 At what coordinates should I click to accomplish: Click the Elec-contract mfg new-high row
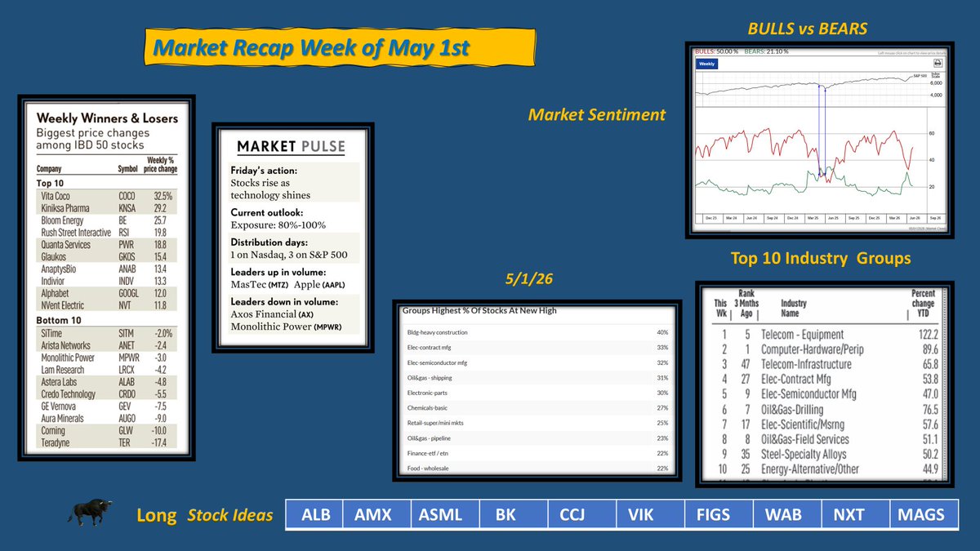(537, 348)
